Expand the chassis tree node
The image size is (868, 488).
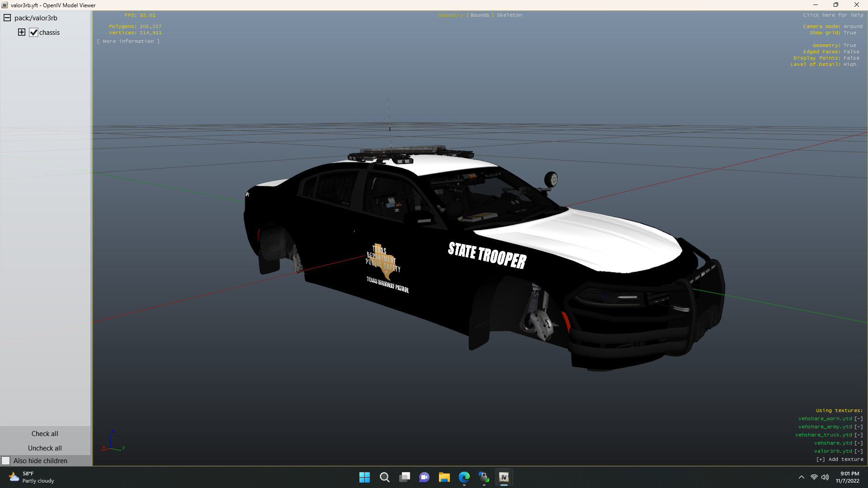pyautogui.click(x=22, y=32)
